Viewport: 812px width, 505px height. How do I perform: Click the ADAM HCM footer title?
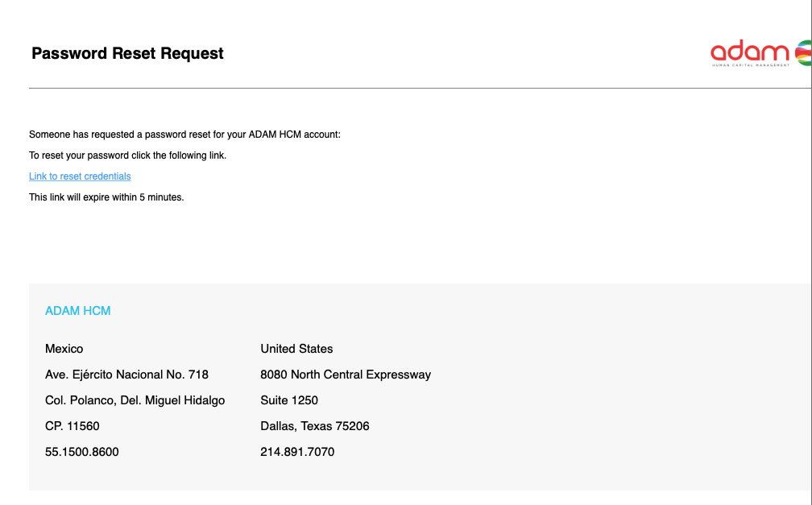click(77, 311)
